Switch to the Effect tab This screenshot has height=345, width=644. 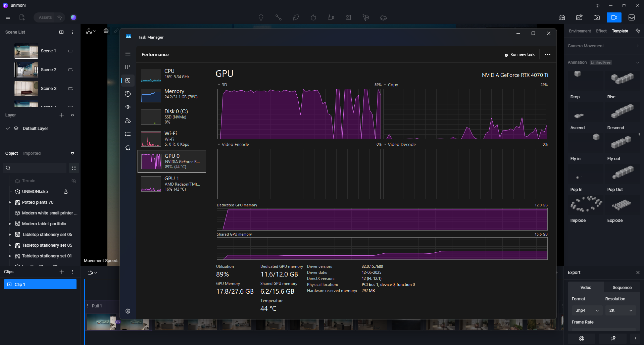601,31
